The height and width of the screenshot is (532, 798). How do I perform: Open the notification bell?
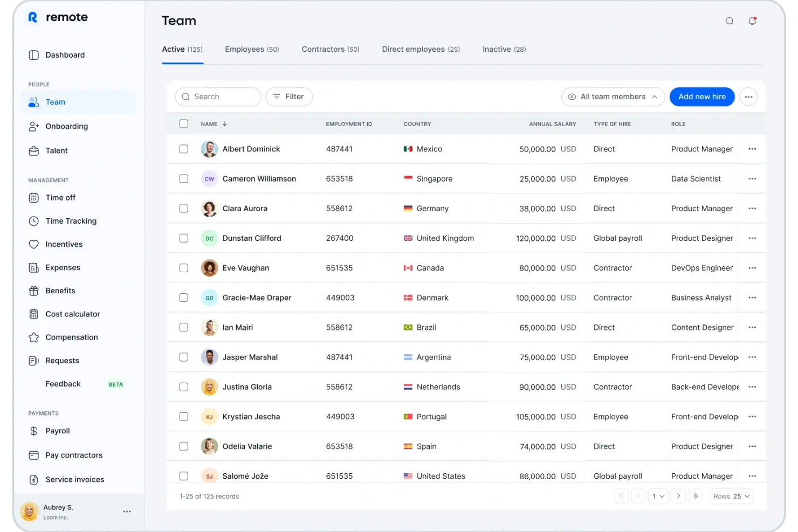click(753, 20)
